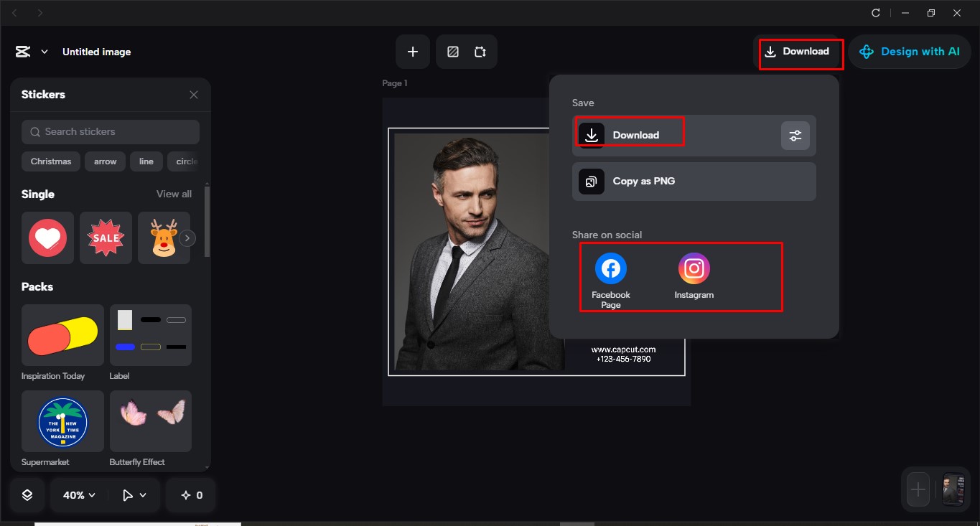Toggle the line sticker filter chip
The width and height of the screenshot is (980, 526).
(146, 161)
